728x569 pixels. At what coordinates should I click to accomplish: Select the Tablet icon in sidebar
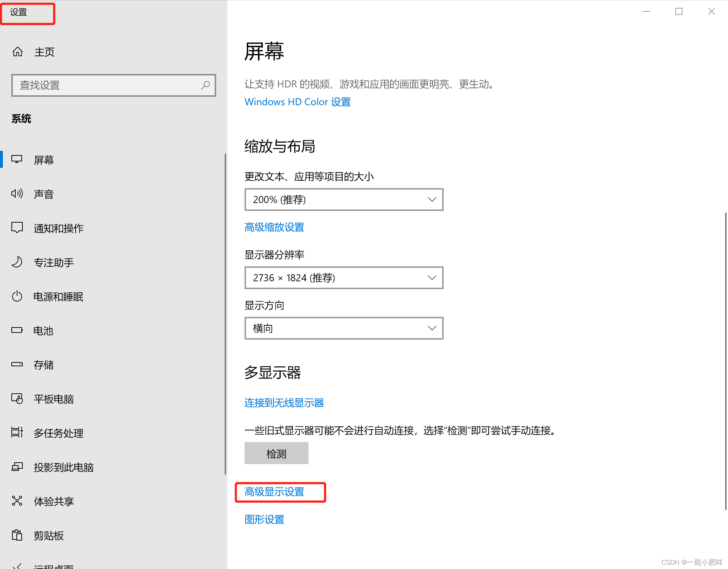pyautogui.click(x=17, y=399)
